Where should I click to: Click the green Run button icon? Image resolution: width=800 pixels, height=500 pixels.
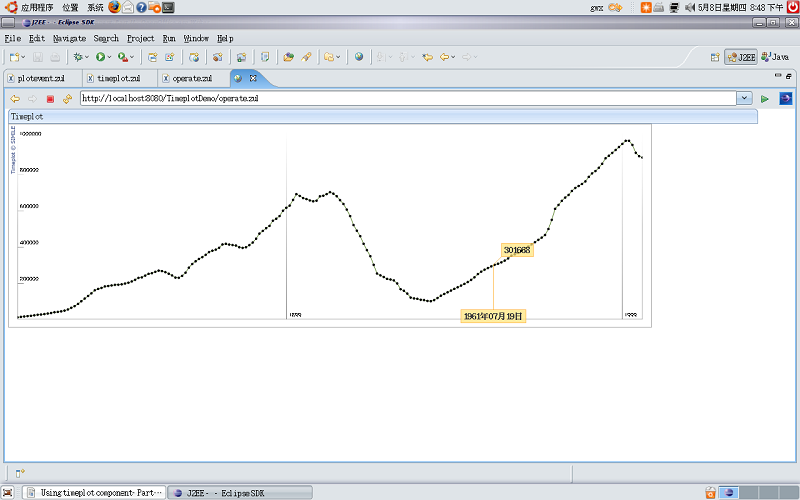click(x=101, y=57)
